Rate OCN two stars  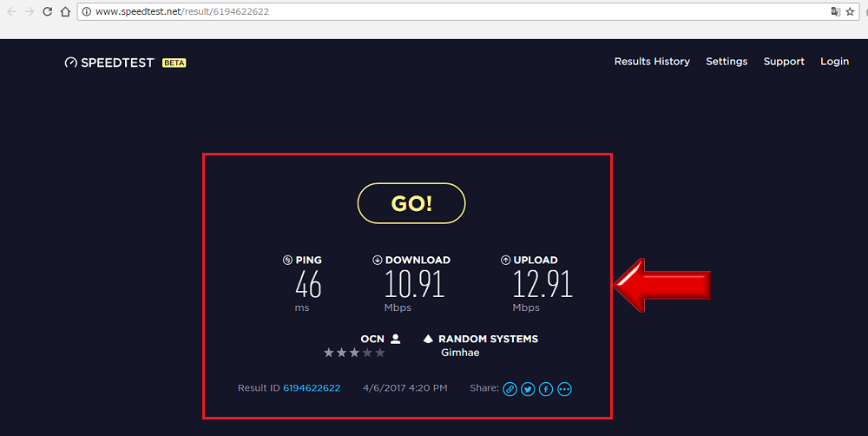coord(341,353)
